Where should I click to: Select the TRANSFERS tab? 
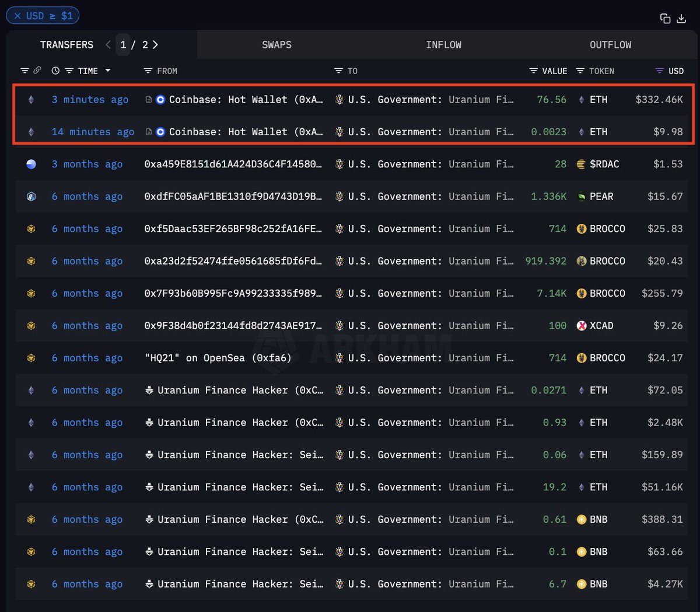coord(66,45)
